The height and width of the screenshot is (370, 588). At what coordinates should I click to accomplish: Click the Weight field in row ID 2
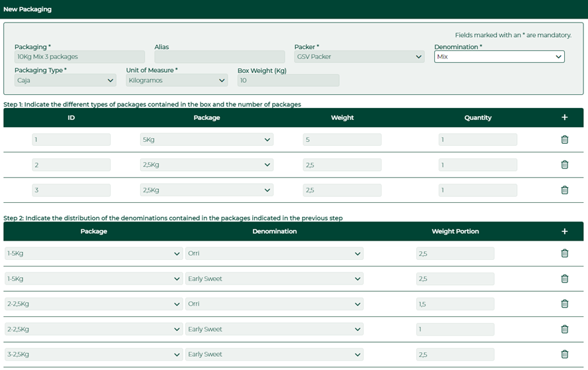[x=342, y=165]
